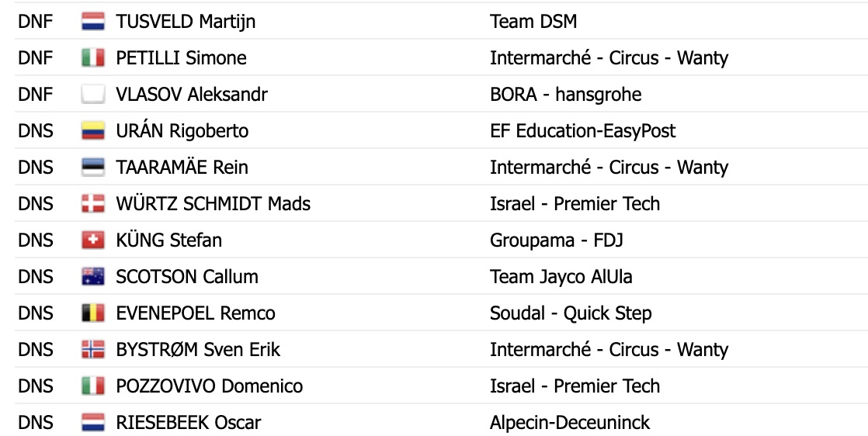The height and width of the screenshot is (436, 868).
Task: Open rider profile of RIESEBEEK Oscar
Action: tap(188, 423)
